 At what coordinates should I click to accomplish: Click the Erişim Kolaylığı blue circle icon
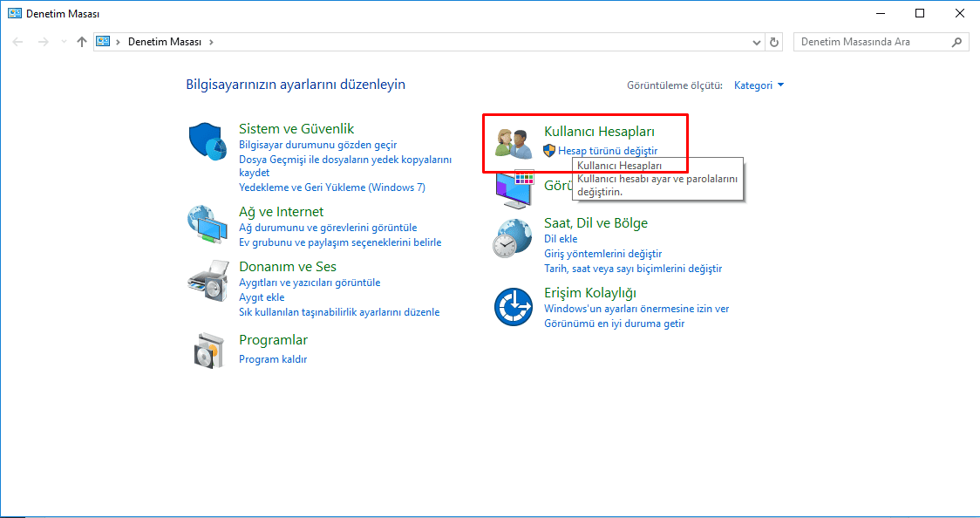(514, 307)
